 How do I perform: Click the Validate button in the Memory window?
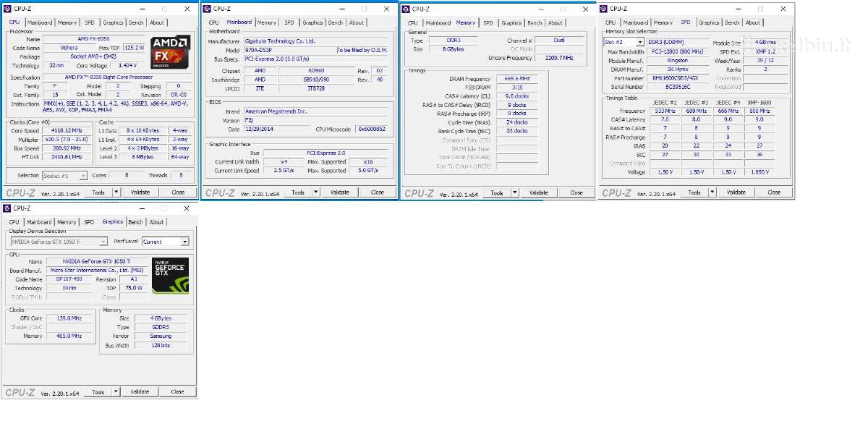pos(538,192)
